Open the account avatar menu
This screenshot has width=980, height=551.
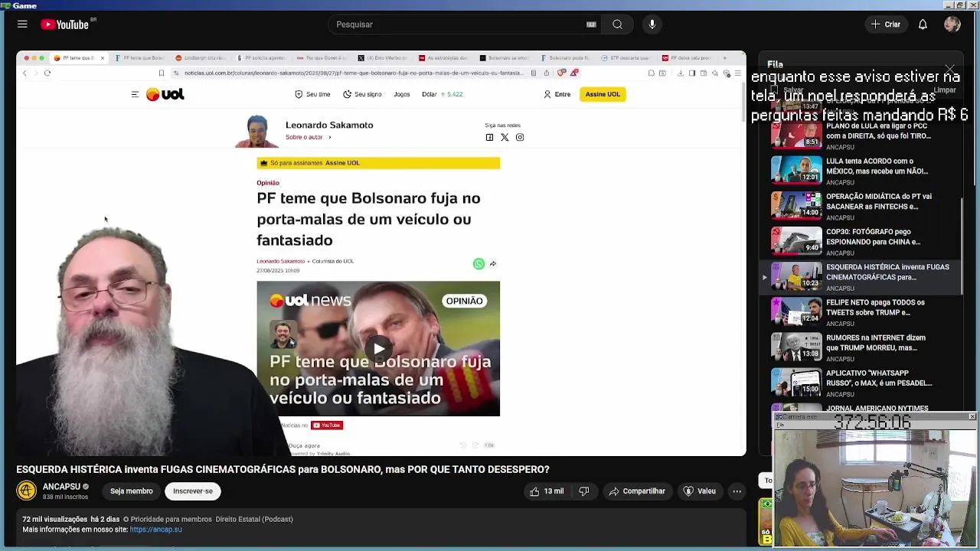952,24
